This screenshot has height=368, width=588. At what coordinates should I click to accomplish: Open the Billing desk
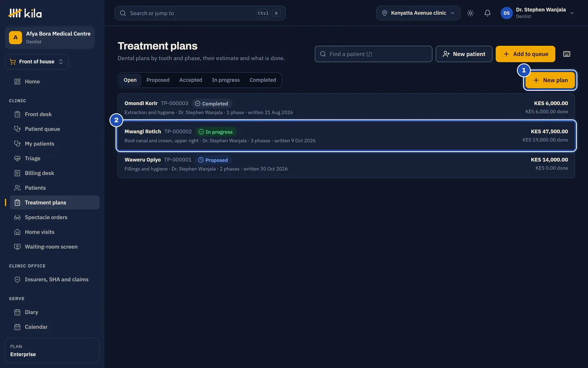pyautogui.click(x=55, y=173)
